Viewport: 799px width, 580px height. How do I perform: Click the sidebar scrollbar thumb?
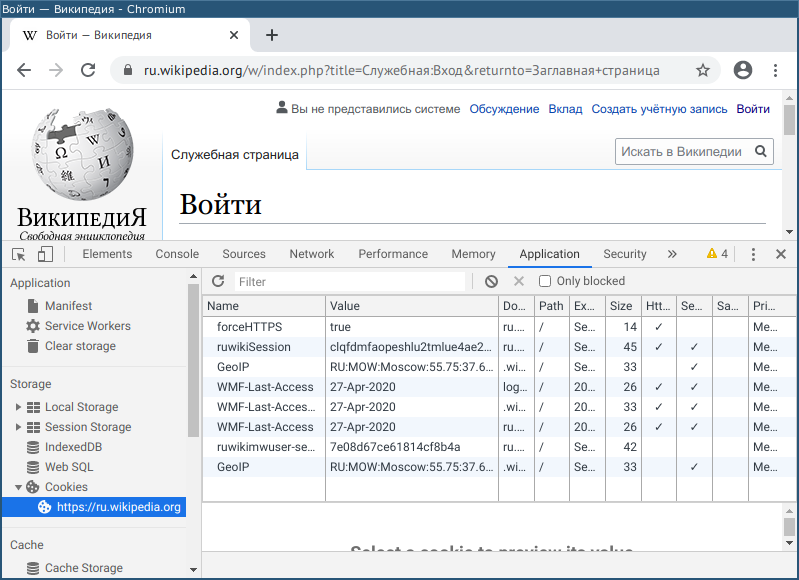click(193, 360)
